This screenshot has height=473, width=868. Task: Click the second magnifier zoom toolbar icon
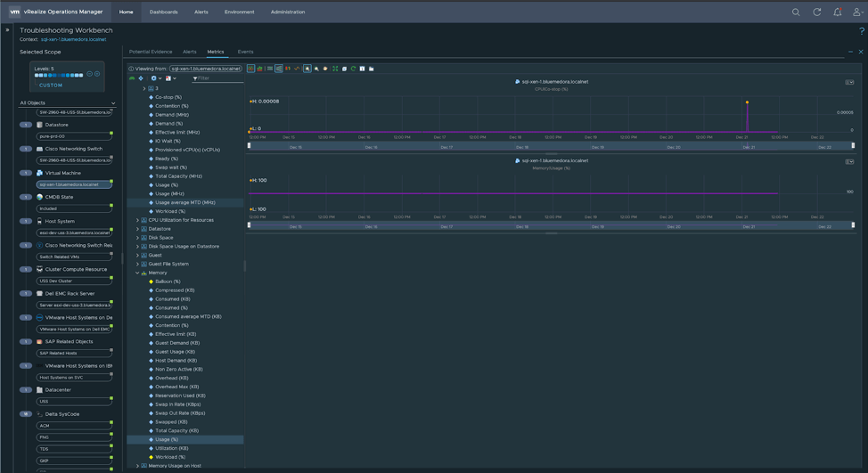(316, 69)
